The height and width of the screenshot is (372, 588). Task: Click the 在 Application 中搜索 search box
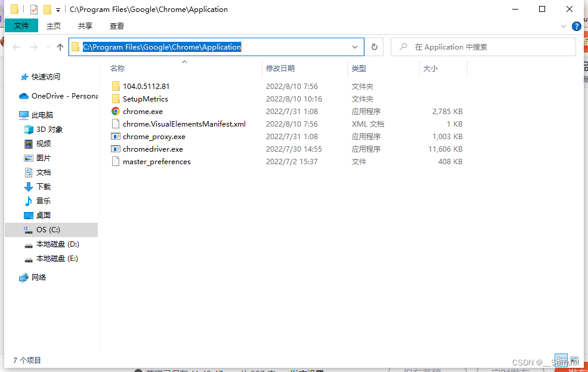483,47
